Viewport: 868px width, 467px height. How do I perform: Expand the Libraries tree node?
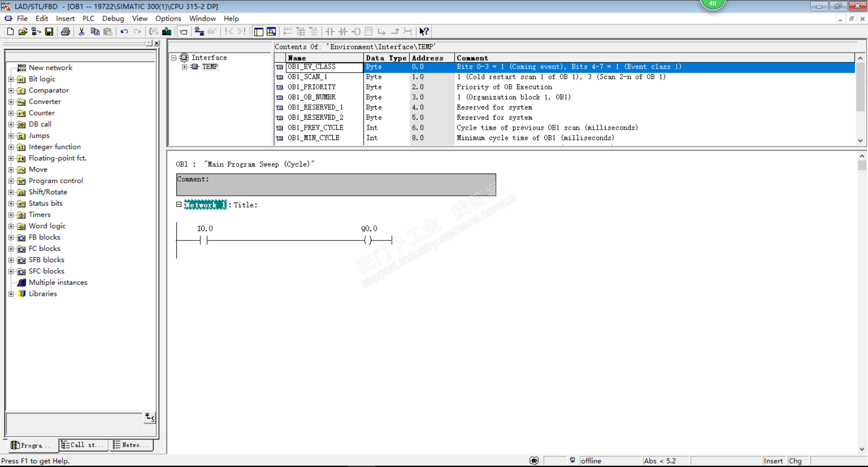point(11,294)
